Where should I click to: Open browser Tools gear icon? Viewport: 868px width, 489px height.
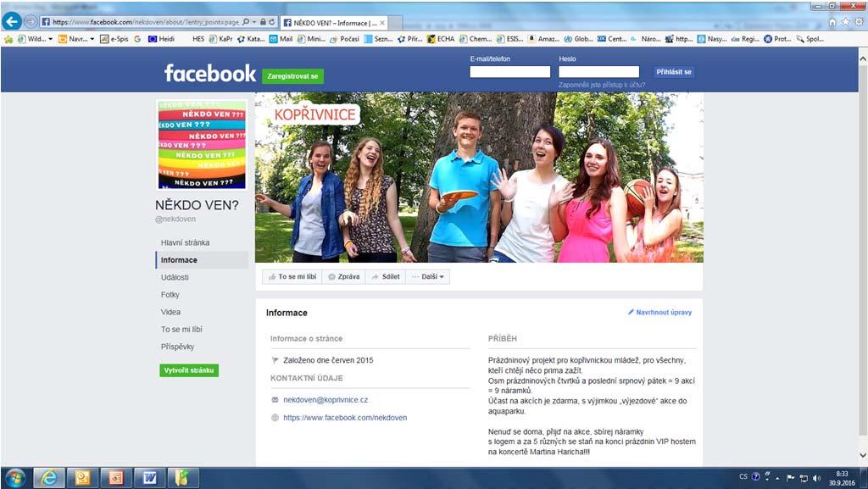pos(859,22)
